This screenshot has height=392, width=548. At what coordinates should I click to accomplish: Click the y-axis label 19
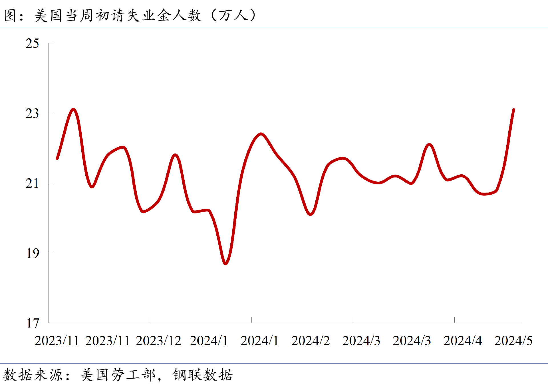[32, 253]
